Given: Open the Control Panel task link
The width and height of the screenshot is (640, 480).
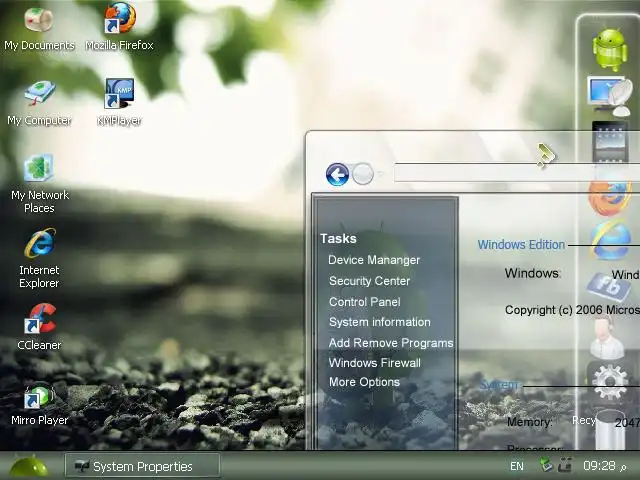Looking at the screenshot, I should click(x=364, y=302).
